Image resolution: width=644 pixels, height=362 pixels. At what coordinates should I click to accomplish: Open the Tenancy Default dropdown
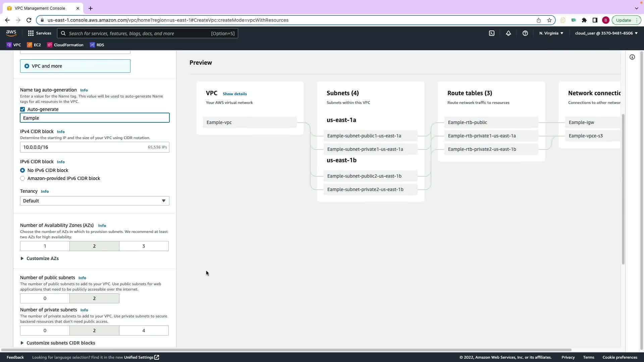tap(94, 201)
